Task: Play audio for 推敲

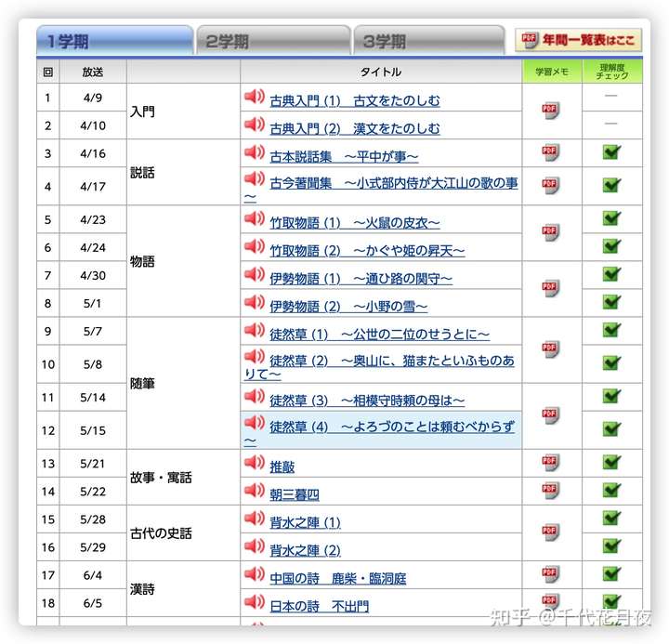Action: (255, 462)
